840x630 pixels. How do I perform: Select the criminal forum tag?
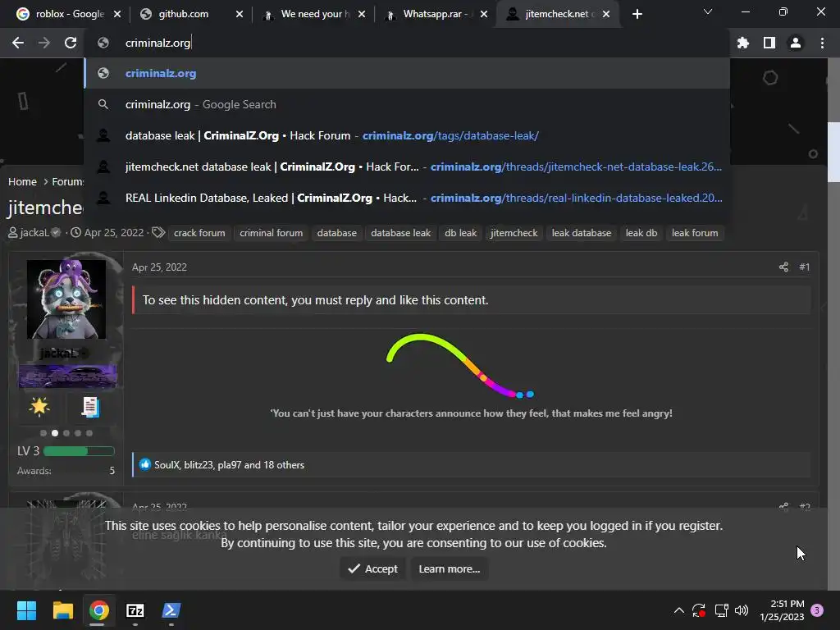click(271, 233)
